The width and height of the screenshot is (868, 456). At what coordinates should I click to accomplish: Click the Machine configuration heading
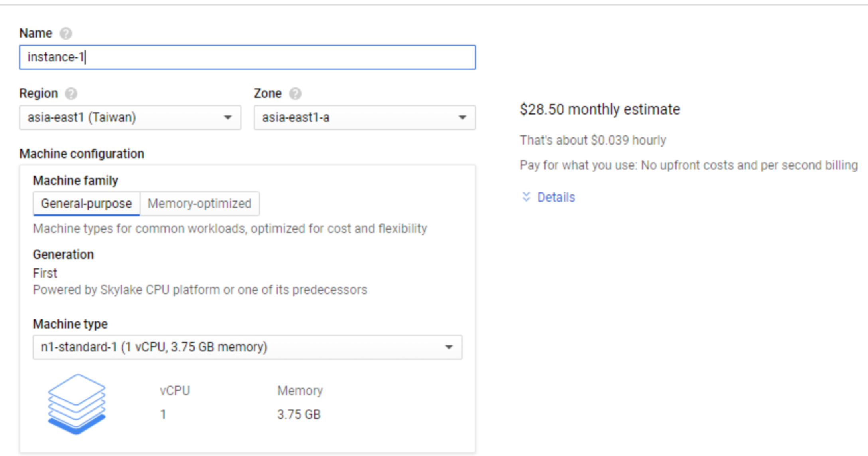pyautogui.click(x=82, y=154)
